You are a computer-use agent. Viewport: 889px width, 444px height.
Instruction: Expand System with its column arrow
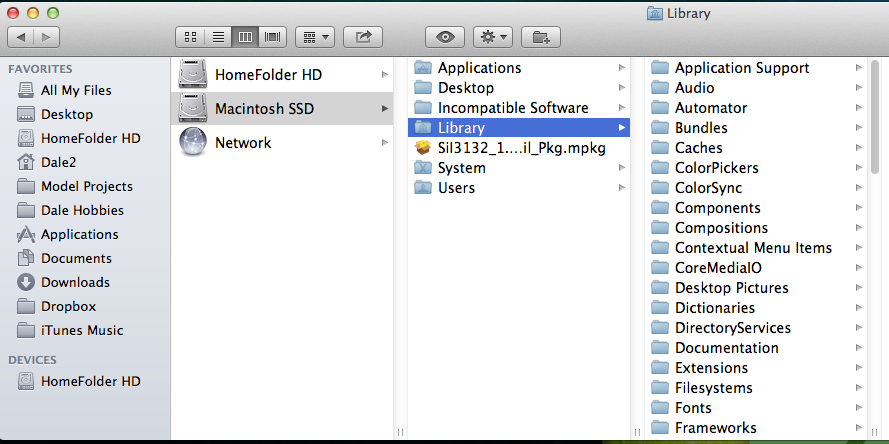622,168
